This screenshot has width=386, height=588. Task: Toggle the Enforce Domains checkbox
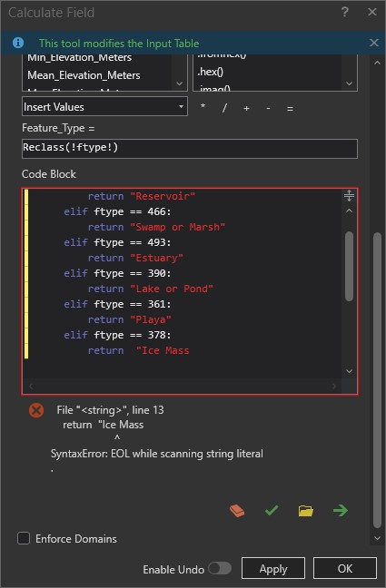[x=24, y=538]
